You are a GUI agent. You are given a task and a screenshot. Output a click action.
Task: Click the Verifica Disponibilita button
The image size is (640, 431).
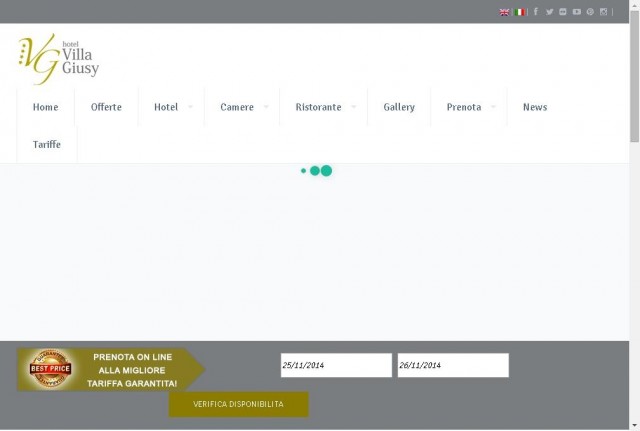[239, 404]
